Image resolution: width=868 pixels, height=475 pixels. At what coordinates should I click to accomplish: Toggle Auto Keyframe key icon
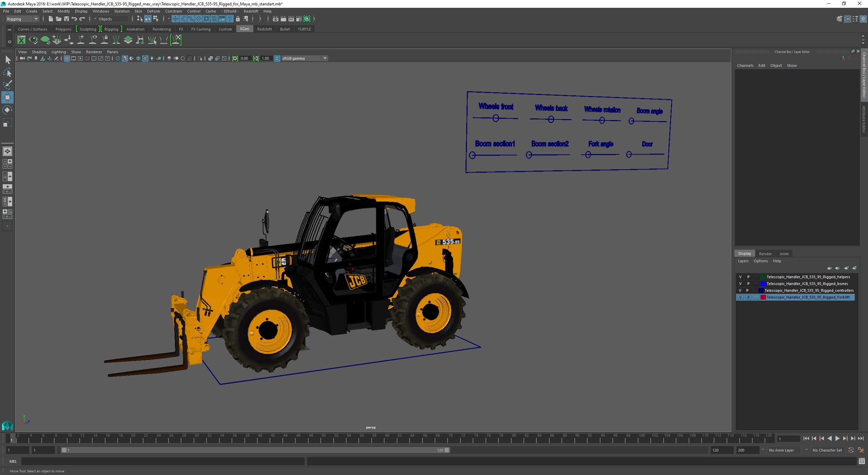851,450
